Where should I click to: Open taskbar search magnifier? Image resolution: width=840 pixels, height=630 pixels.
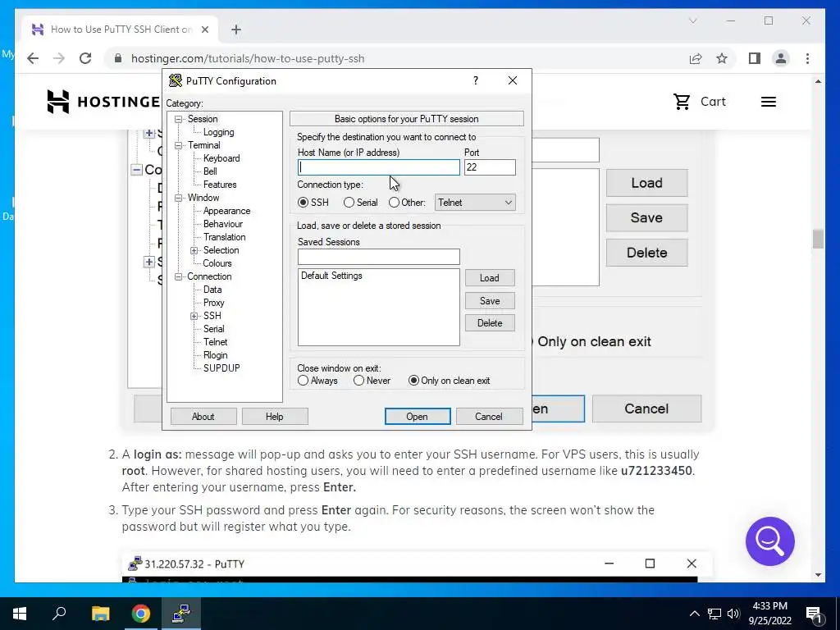[x=59, y=614]
